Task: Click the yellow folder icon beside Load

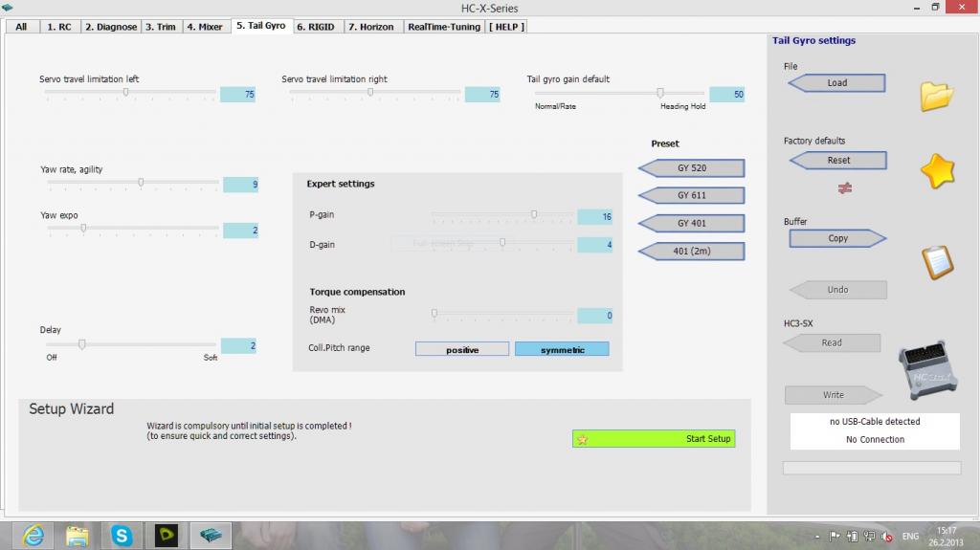Action: click(937, 96)
